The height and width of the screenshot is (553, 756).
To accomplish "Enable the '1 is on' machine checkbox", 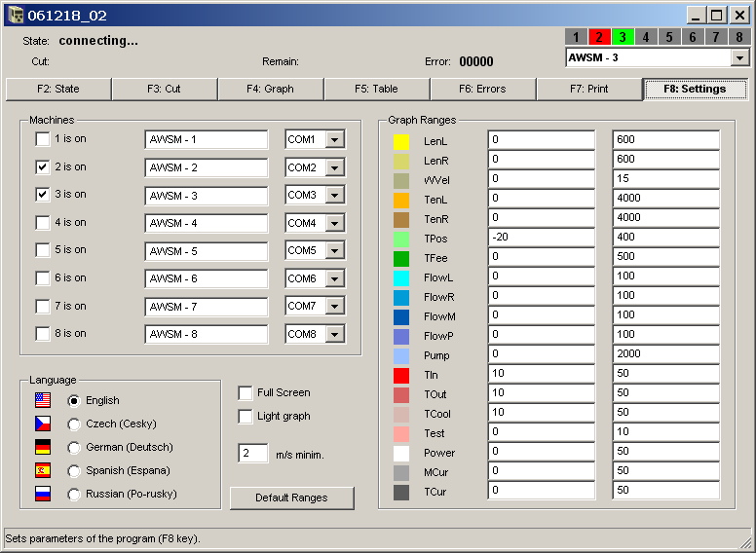I will [43, 139].
